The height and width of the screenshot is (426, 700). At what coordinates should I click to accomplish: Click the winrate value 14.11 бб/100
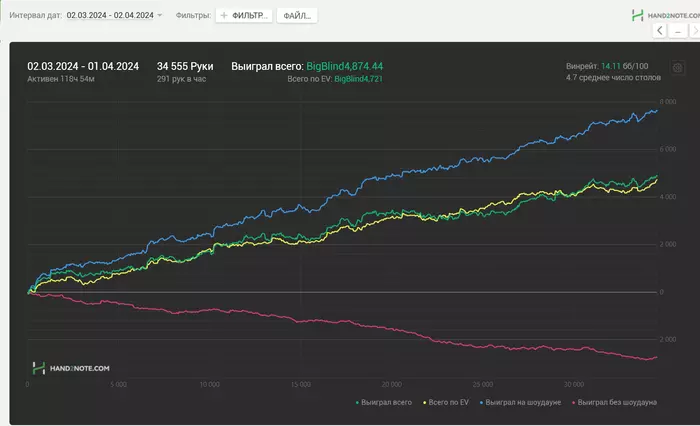(x=625, y=66)
